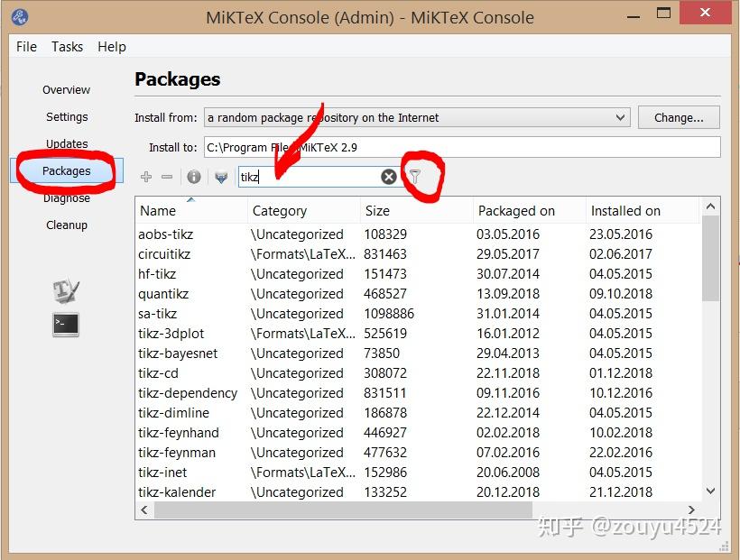Viewport: 740px width, 560px height.
Task: Sort by the Installed on column header
Action: point(642,210)
